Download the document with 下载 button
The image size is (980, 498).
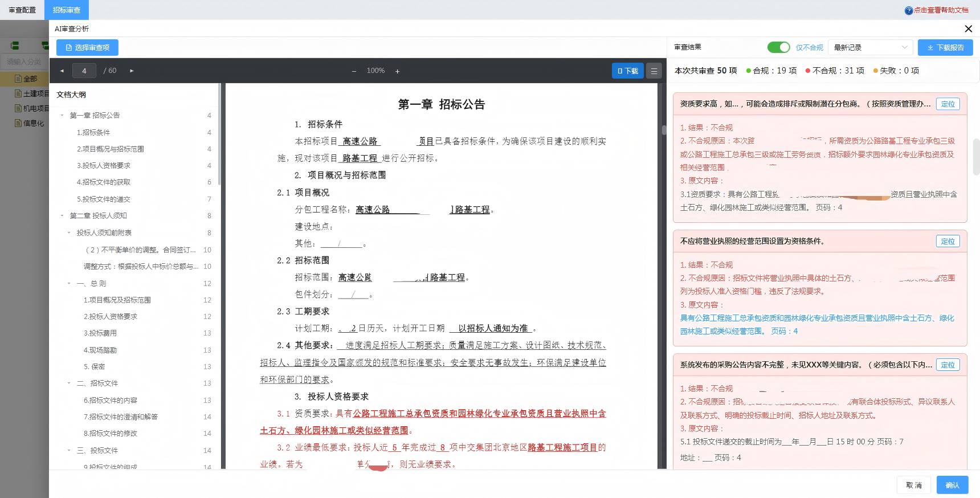(628, 71)
